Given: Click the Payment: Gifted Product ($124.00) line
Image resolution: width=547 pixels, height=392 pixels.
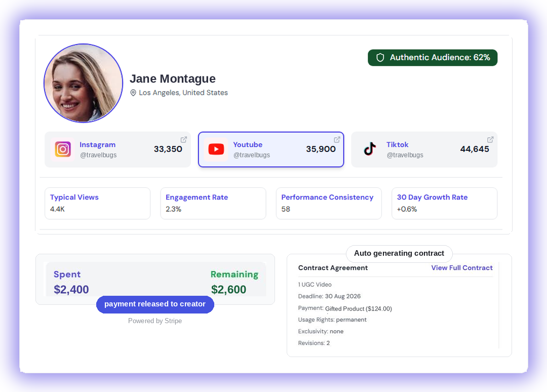Looking at the screenshot, I should point(345,308).
